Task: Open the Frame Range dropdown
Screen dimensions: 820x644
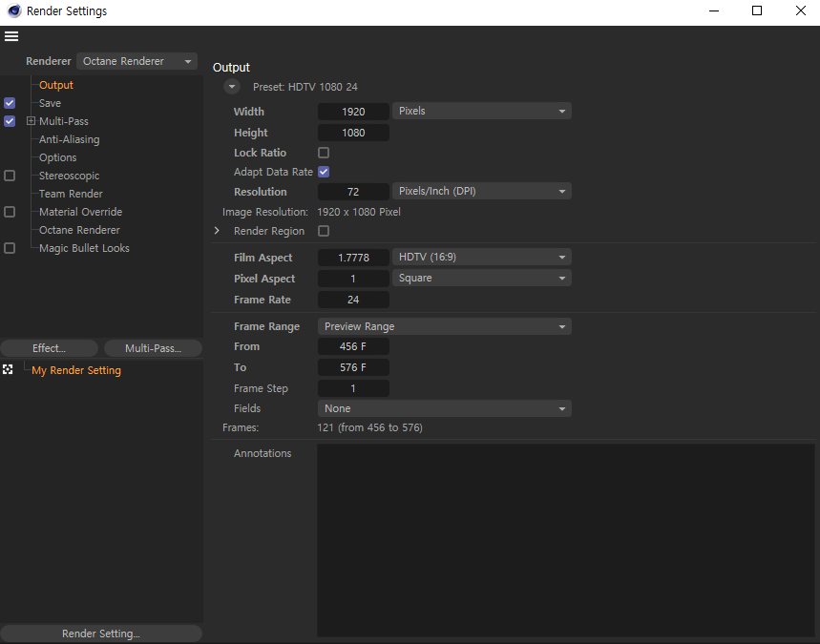Action: pos(445,326)
